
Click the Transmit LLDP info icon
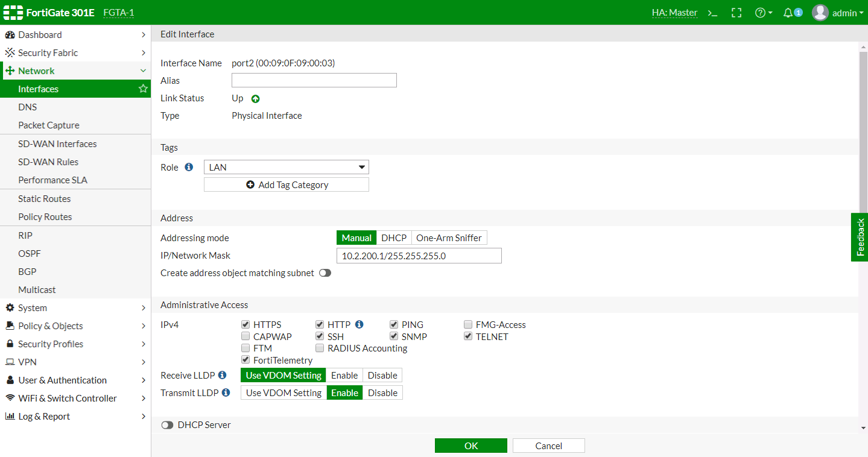pyautogui.click(x=226, y=392)
